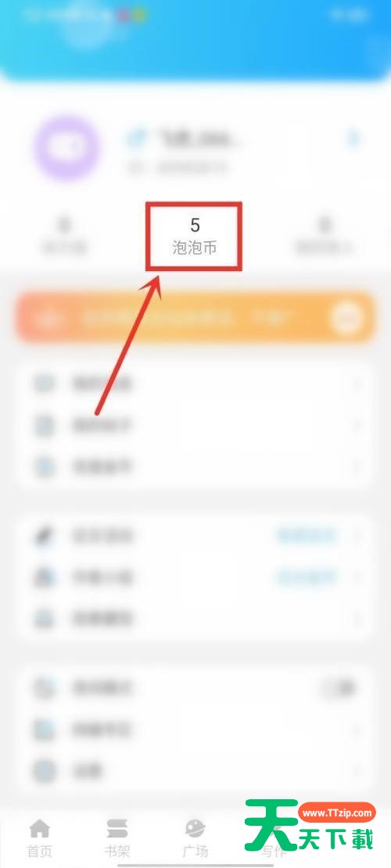Open the 泡泡币 balance showing 5
Viewport: 391px width, 868px height.
(195, 237)
